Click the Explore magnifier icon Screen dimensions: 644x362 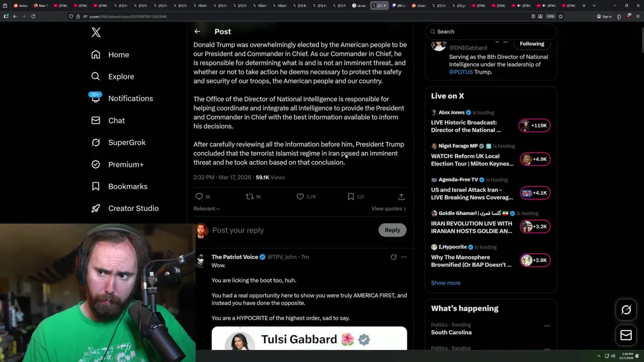click(x=96, y=76)
